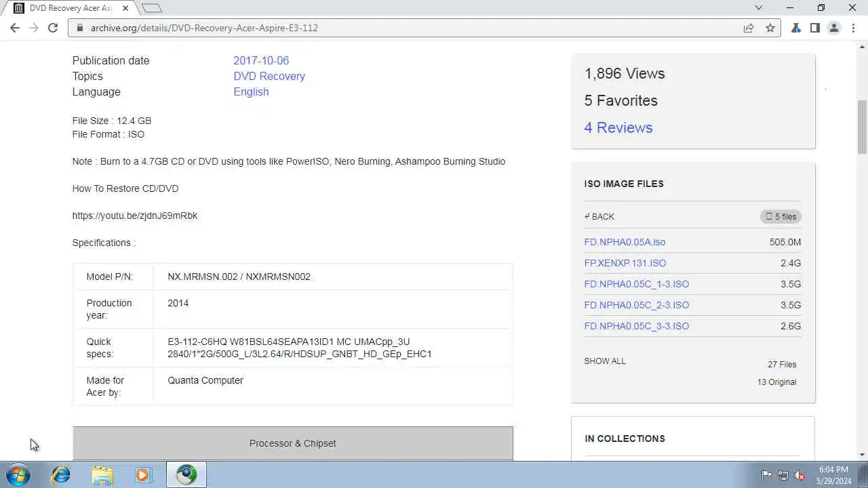Viewport: 868px width, 488px height.
Task: Open Windows Explorer from taskbar
Action: click(102, 475)
